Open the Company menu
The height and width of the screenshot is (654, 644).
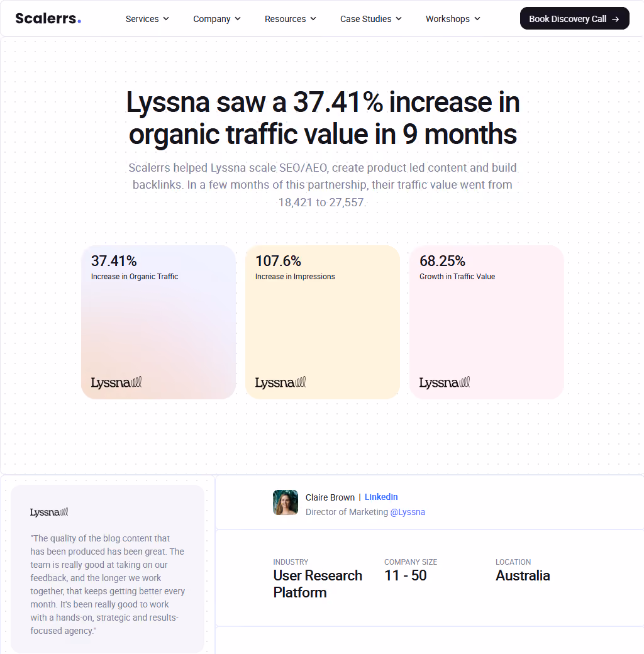pos(217,19)
